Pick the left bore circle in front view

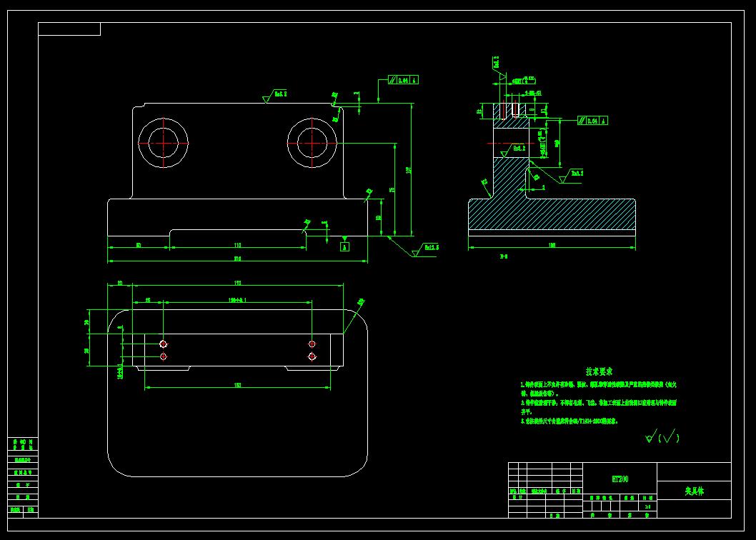coord(163,143)
